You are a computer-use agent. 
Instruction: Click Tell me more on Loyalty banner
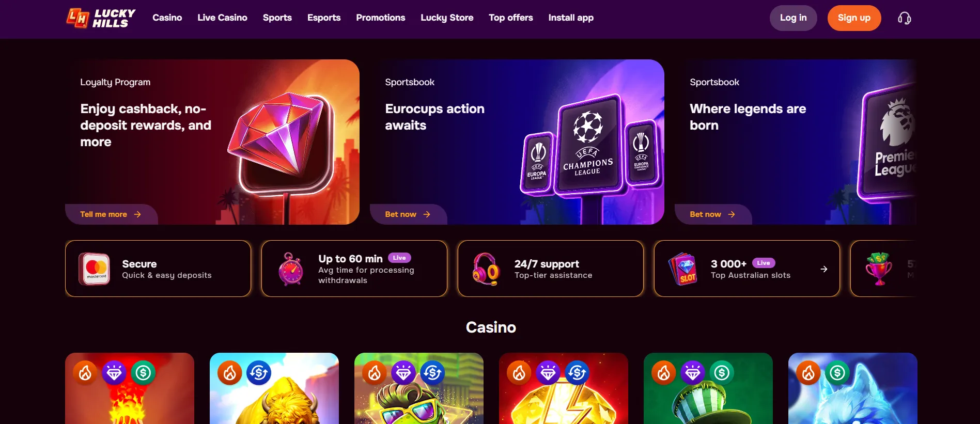coord(111,214)
